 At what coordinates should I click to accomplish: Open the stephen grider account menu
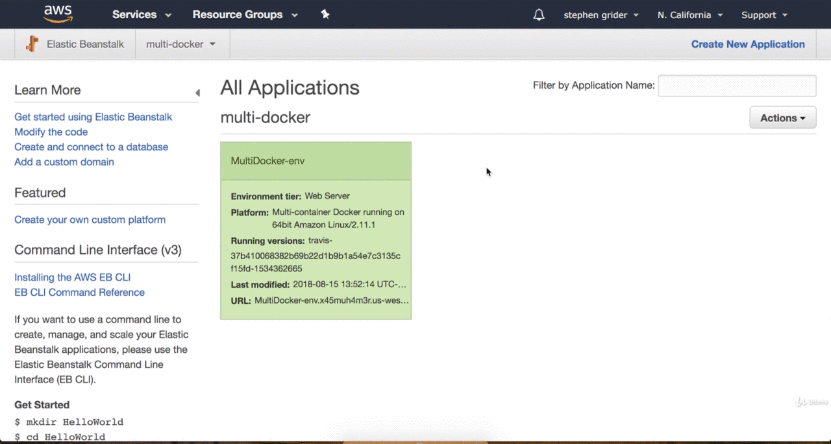coord(601,15)
